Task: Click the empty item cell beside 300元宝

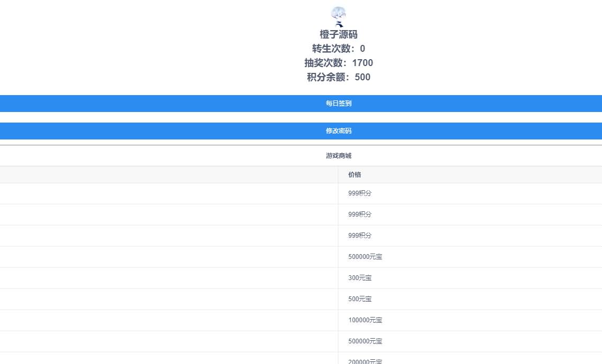Action: coord(169,278)
